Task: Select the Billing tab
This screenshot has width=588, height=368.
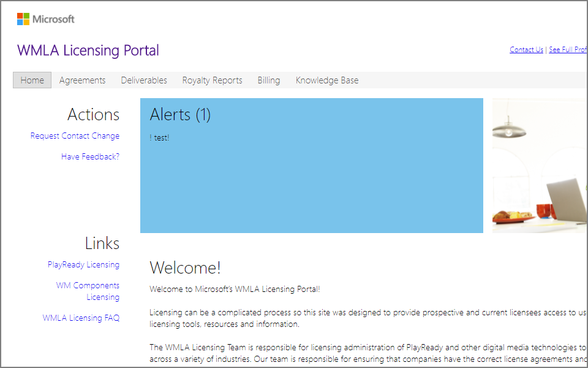Action: point(269,80)
